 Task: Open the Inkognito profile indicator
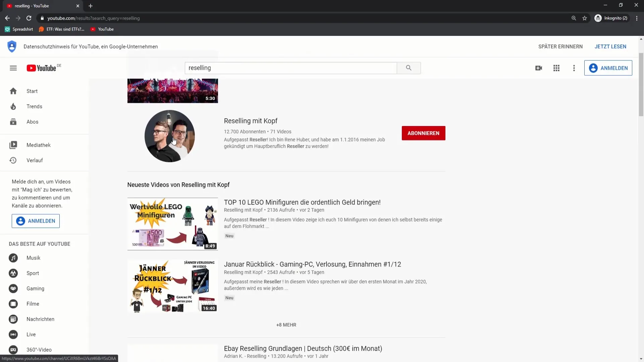tap(611, 18)
